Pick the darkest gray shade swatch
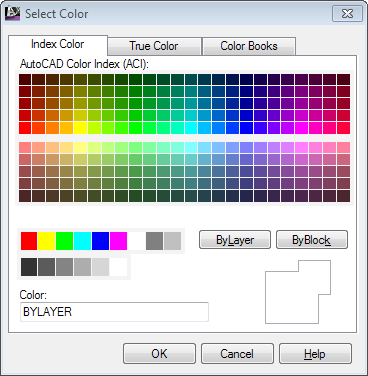 (x=29, y=267)
